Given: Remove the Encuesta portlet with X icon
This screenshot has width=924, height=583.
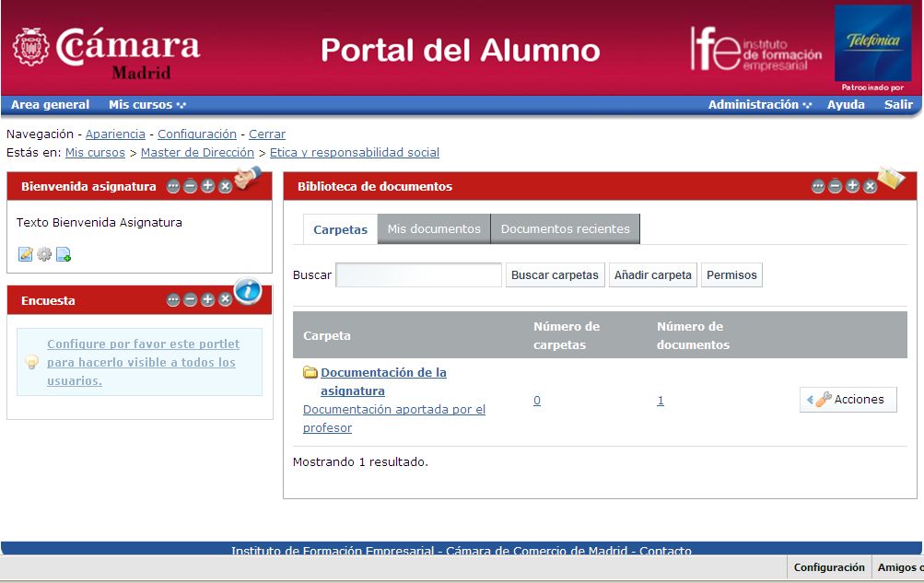Looking at the screenshot, I should [x=226, y=300].
